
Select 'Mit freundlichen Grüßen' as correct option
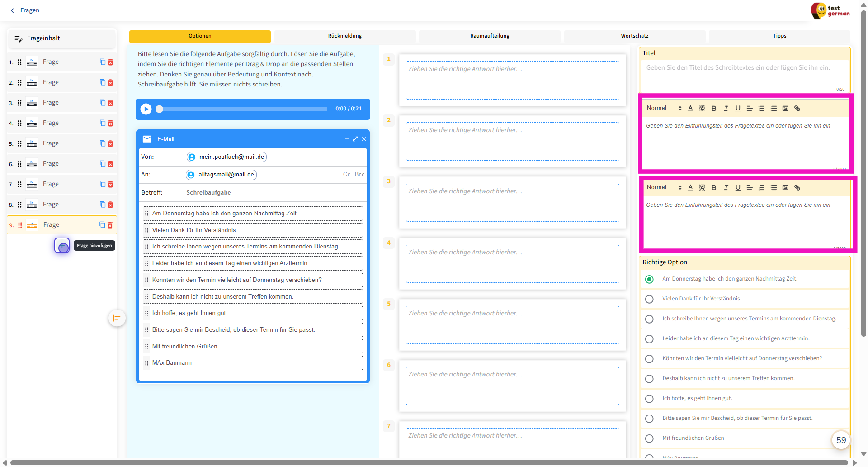[x=649, y=438]
